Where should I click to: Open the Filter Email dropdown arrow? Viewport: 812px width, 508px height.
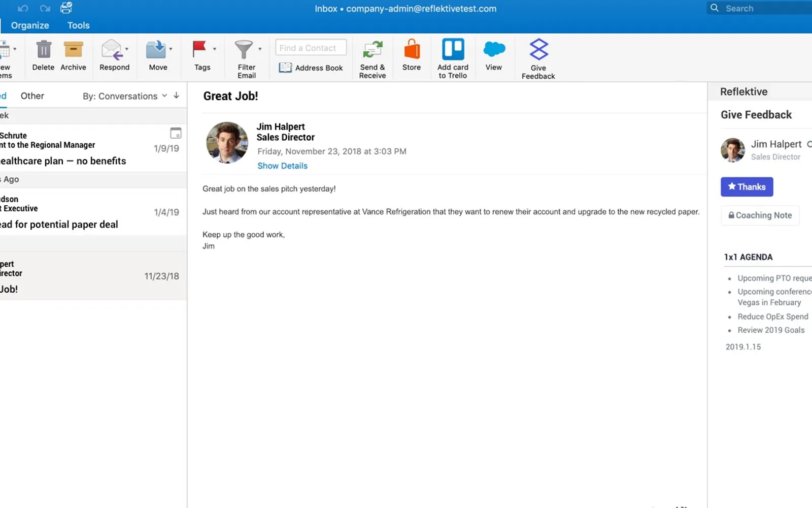coord(260,49)
